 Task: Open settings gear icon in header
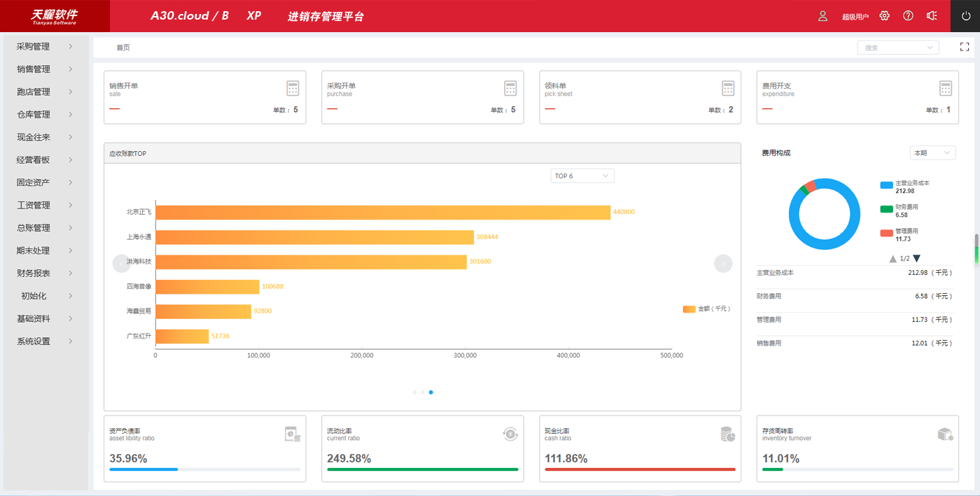[x=885, y=16]
